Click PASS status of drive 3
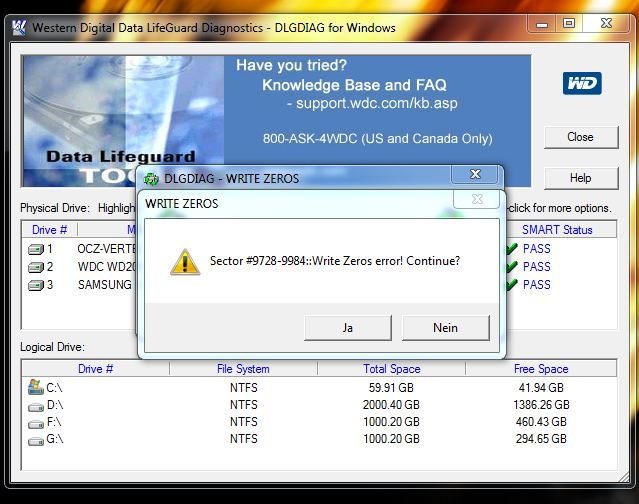 537,284
